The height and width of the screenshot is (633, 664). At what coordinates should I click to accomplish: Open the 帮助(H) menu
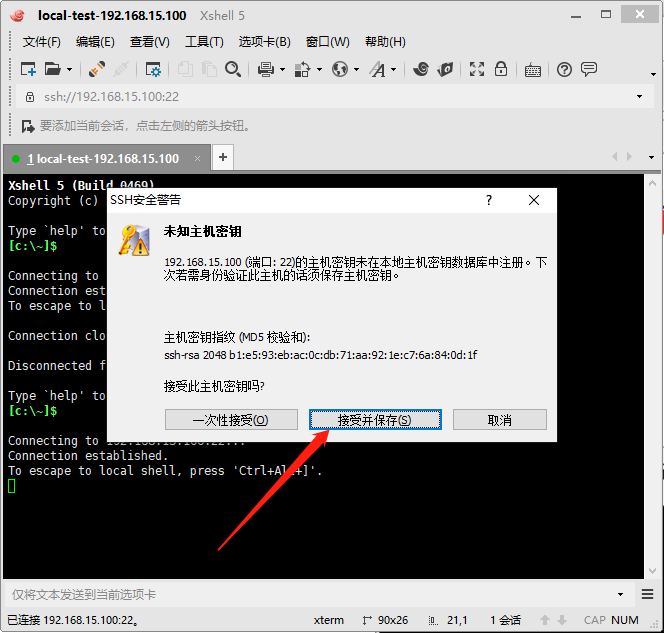[385, 42]
